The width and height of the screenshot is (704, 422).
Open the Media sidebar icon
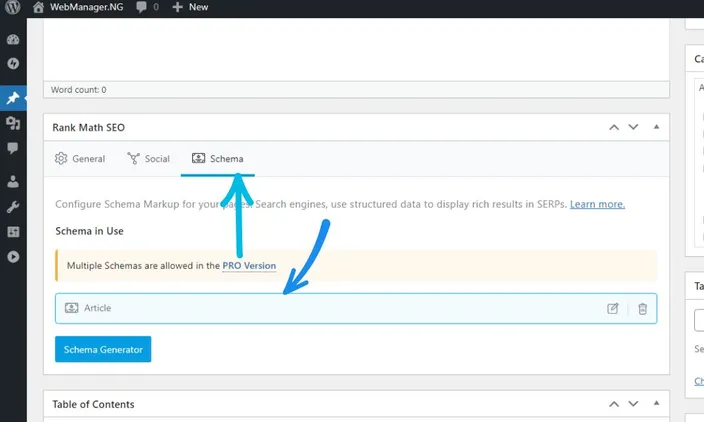pos(13,123)
